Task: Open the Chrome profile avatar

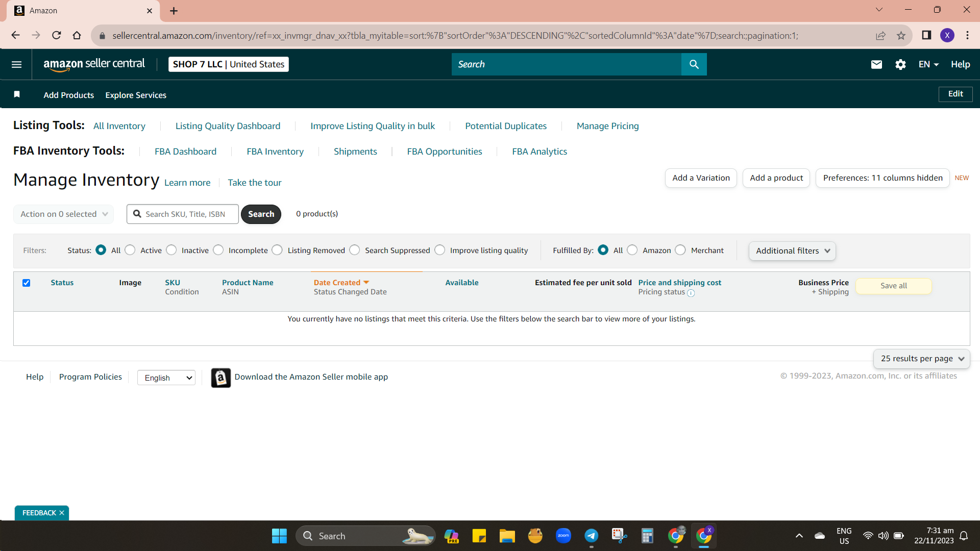Action: pyautogui.click(x=947, y=35)
